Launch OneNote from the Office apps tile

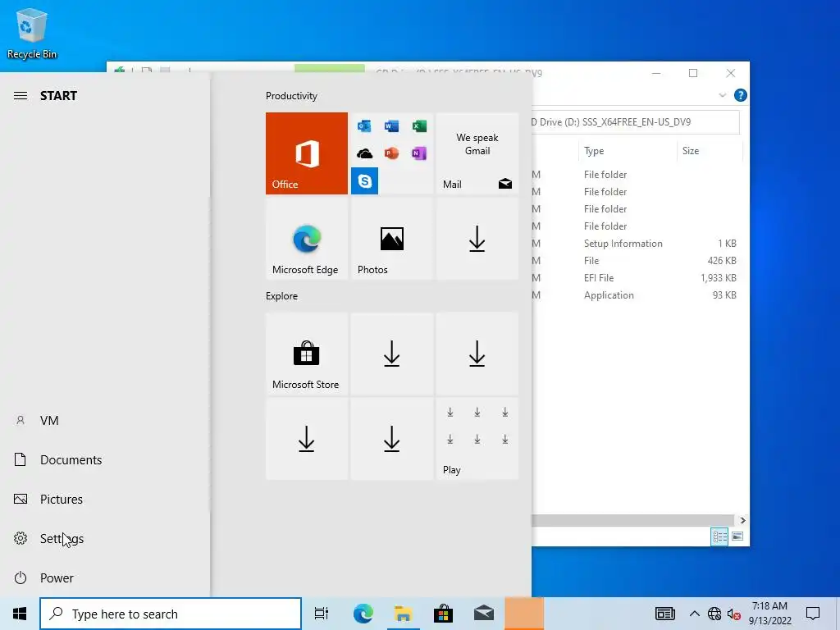coord(419,153)
